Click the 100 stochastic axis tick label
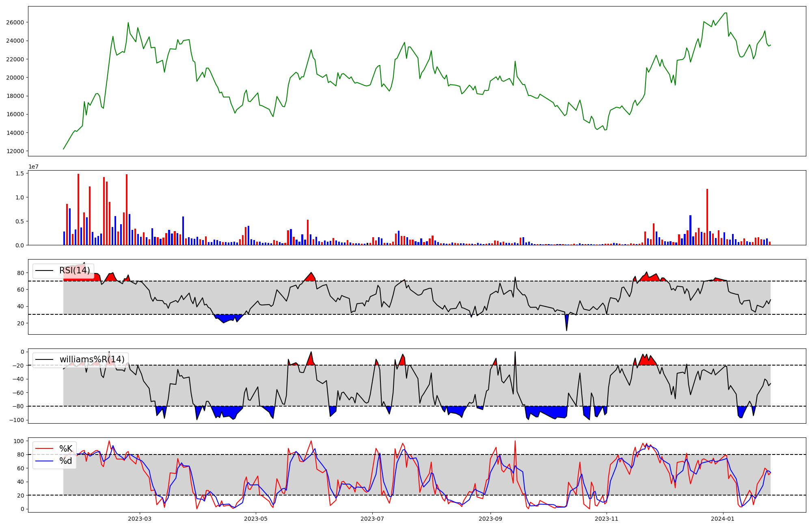 tap(19, 441)
